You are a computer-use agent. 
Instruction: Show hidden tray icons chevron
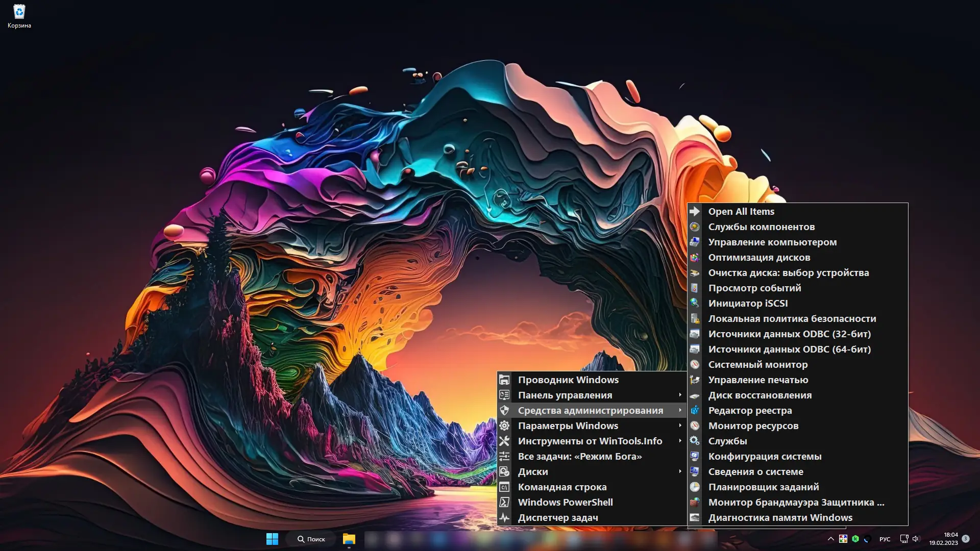coord(830,539)
